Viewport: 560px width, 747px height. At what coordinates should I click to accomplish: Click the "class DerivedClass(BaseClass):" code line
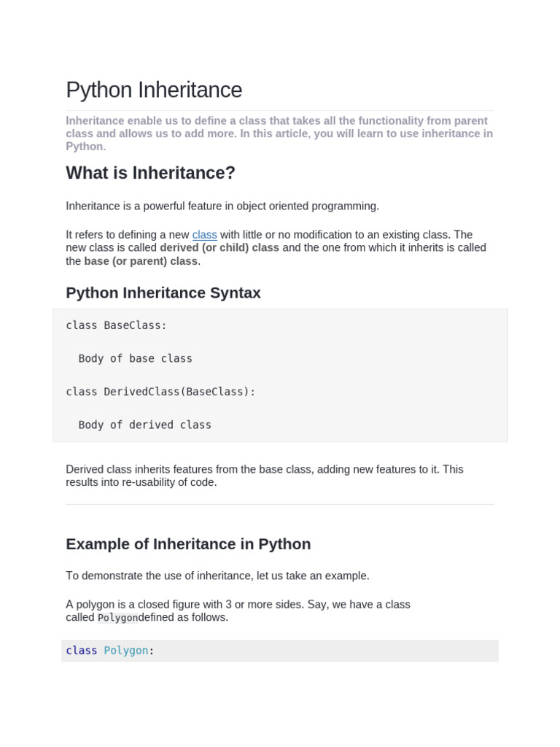click(x=161, y=392)
